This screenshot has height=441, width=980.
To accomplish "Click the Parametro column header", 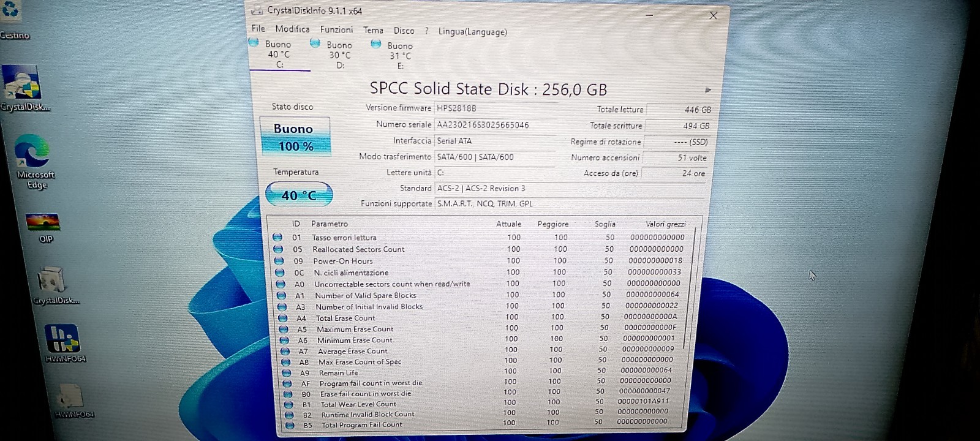I will pyautogui.click(x=330, y=224).
